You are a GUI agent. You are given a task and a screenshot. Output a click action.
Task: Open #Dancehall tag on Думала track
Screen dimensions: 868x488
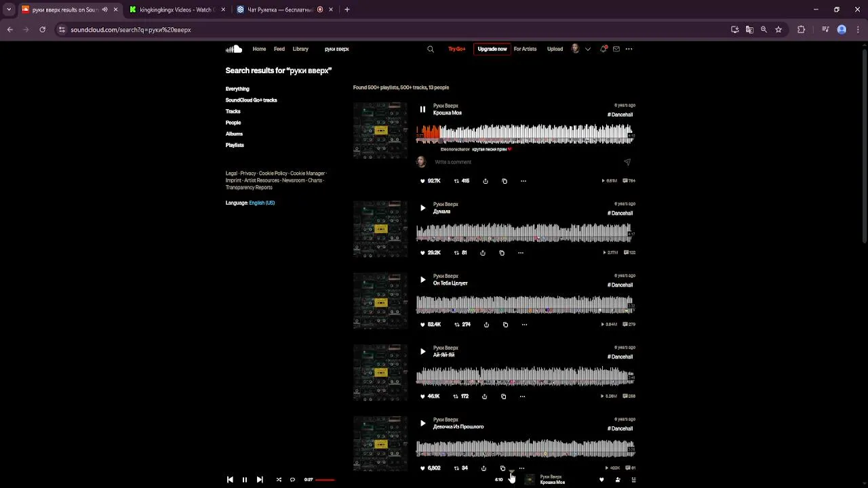click(620, 213)
